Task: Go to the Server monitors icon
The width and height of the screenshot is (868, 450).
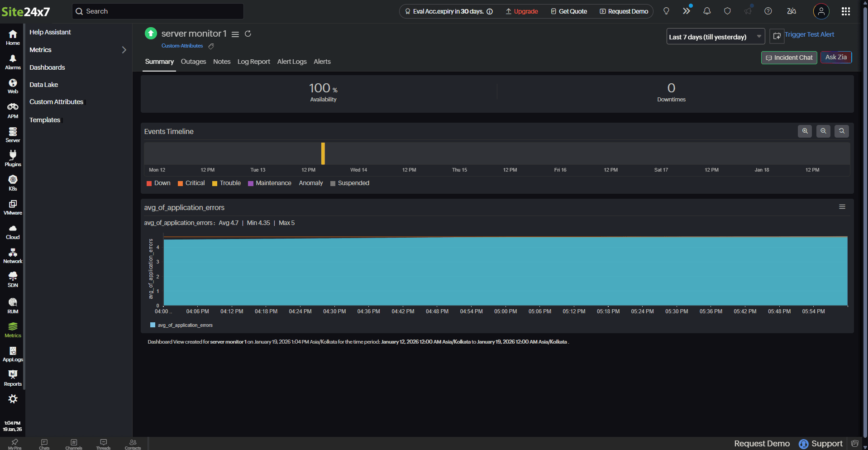Action: [x=13, y=134]
